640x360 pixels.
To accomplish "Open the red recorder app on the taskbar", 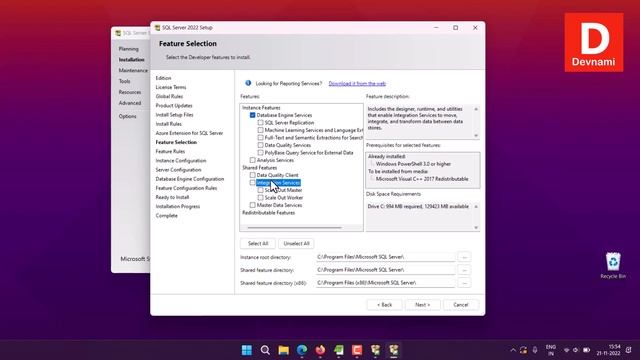I will (357, 350).
